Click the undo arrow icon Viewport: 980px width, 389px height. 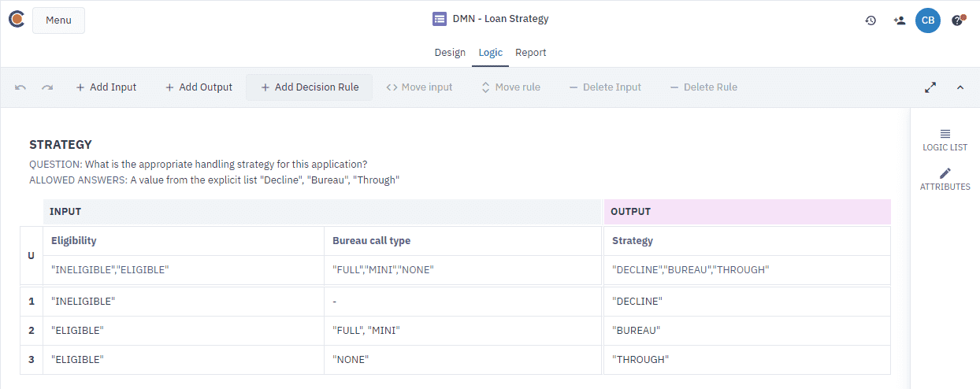[x=20, y=87]
